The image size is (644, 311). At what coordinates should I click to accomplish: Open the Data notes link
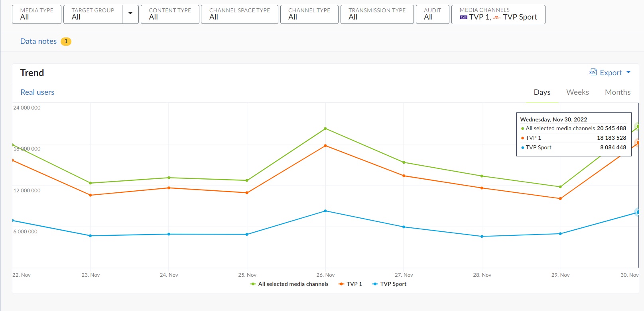pyautogui.click(x=38, y=41)
